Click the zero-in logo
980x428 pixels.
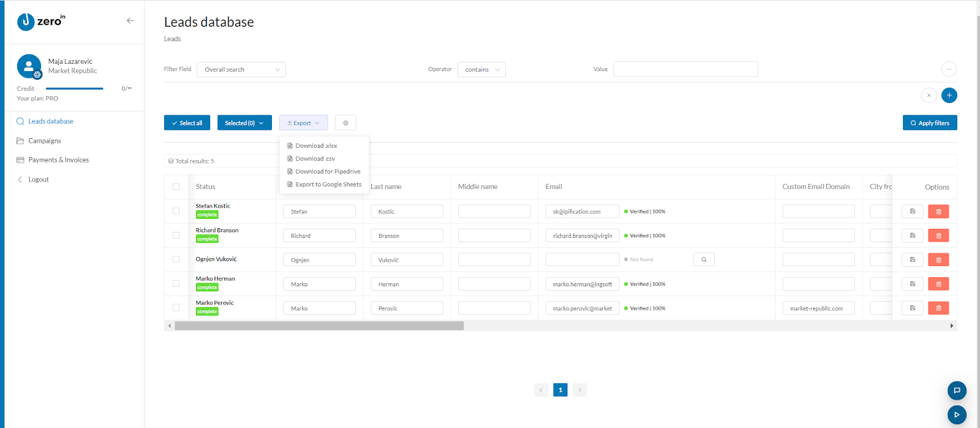tap(41, 22)
